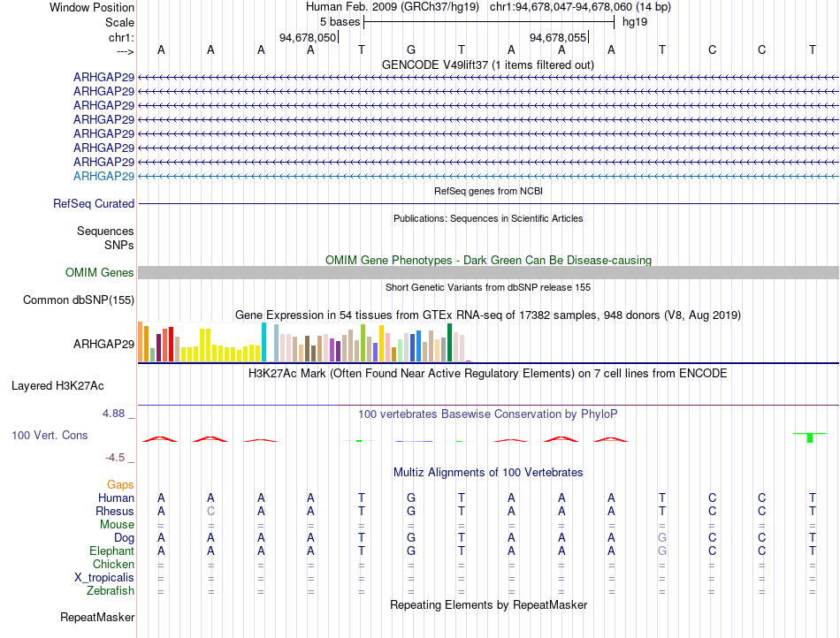Open the Common dbSNP(155) track label
This screenshot has width=840, height=638.
(x=79, y=300)
